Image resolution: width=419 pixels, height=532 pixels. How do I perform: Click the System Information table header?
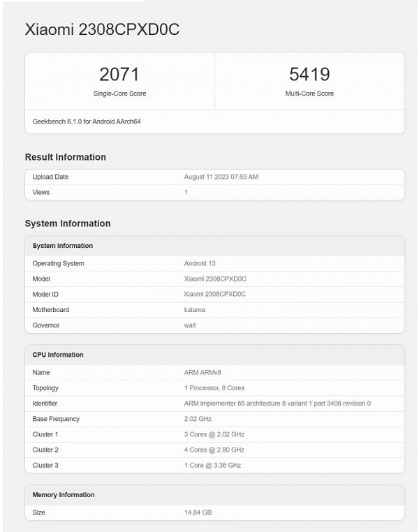(x=63, y=246)
